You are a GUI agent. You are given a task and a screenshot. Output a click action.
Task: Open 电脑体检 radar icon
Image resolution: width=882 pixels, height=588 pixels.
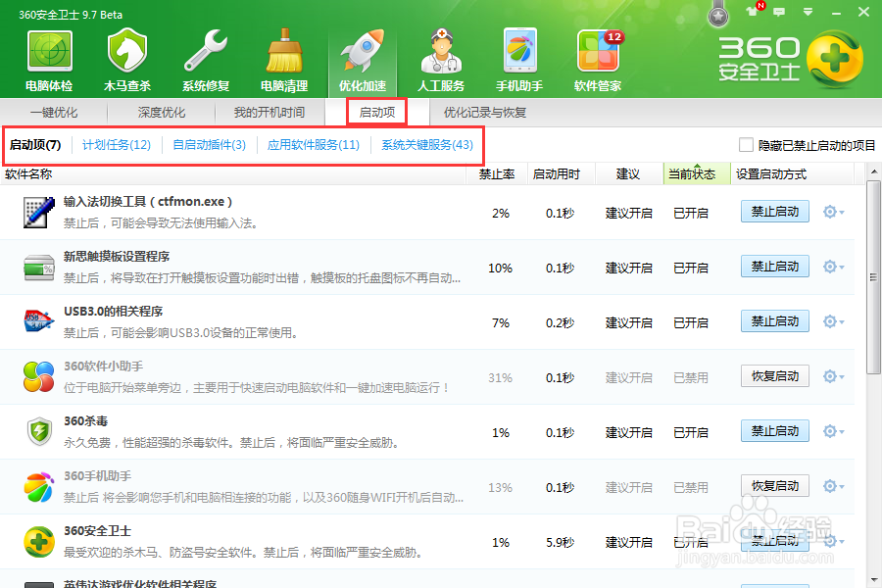50,52
